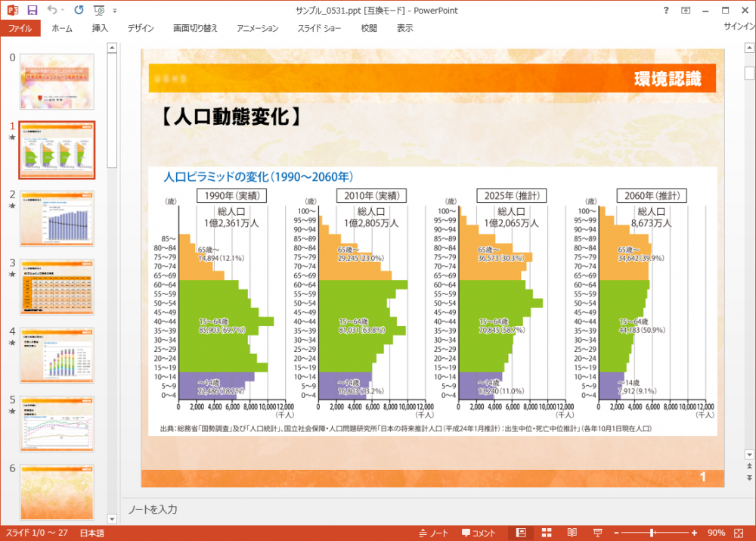Click the Undo arrow icon
This screenshot has width=756, height=541.
tap(51, 11)
